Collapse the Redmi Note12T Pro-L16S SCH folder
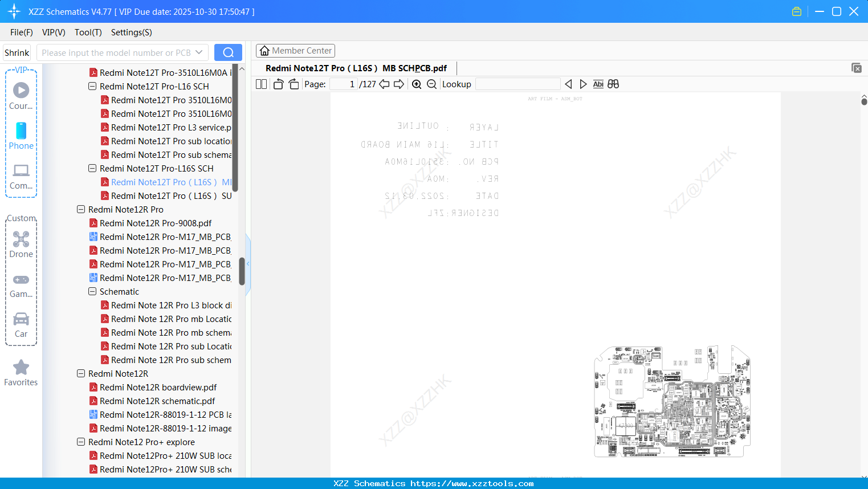 click(92, 168)
